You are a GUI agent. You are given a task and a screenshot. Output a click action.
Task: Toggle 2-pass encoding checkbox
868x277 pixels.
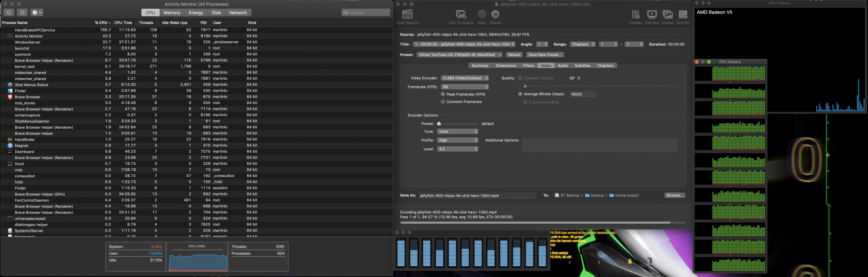(x=525, y=102)
